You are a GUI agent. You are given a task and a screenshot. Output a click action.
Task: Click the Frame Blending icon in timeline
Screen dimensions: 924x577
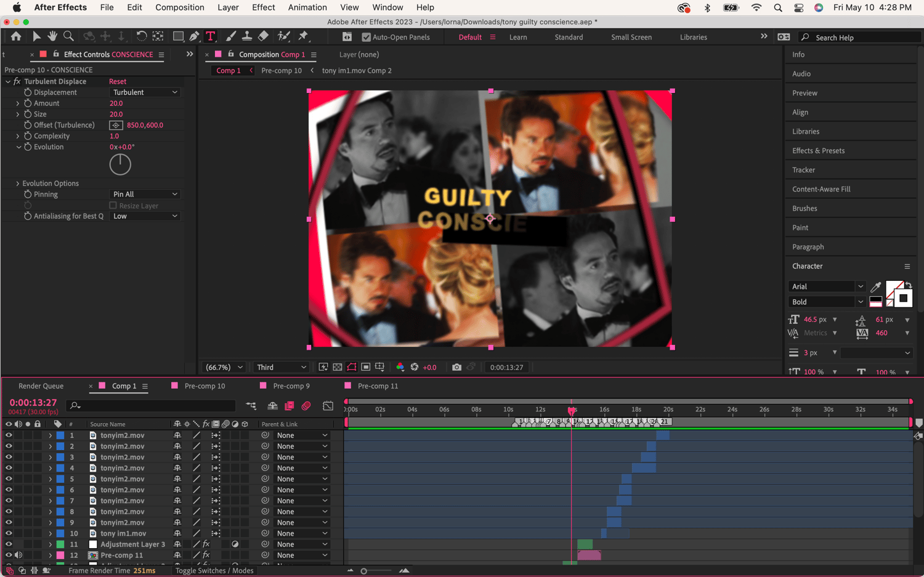click(290, 406)
